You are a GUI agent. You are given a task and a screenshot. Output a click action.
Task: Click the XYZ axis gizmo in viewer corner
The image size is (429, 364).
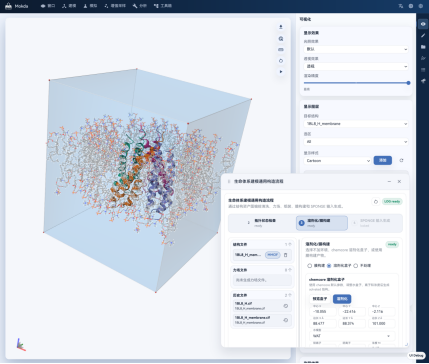coord(20,345)
